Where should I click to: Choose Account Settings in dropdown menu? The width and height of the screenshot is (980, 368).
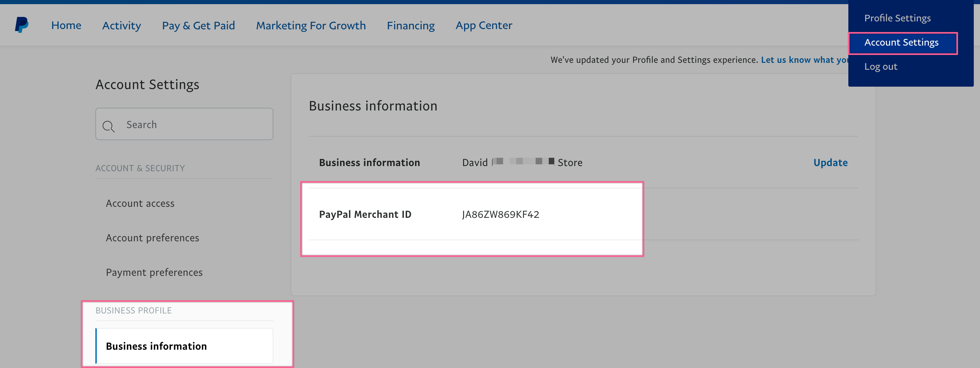902,43
